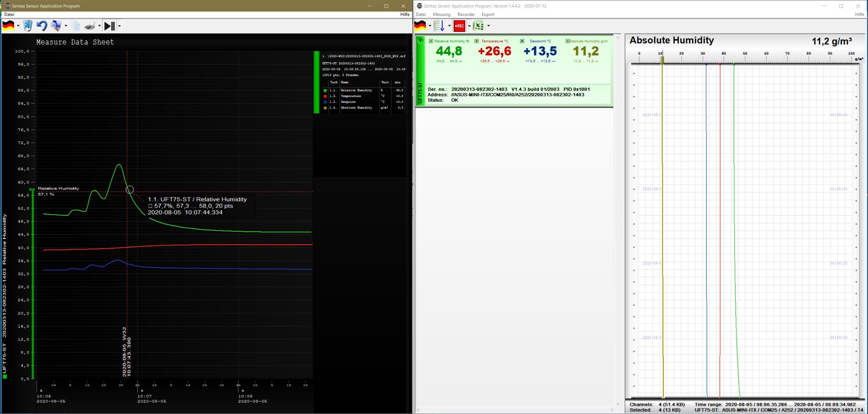868x414 pixels.
Task: Click the recycle bin icon in left toolbar
Action: pos(28,26)
